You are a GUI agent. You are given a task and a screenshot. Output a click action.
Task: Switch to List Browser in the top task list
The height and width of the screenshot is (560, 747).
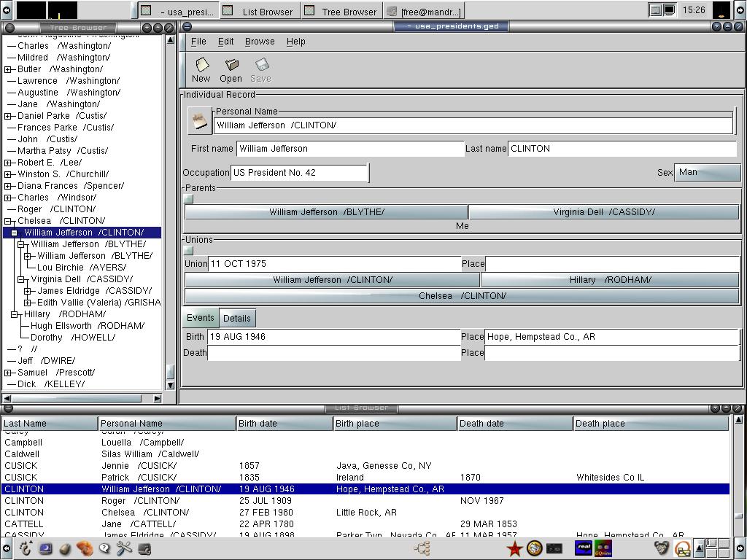260,12
